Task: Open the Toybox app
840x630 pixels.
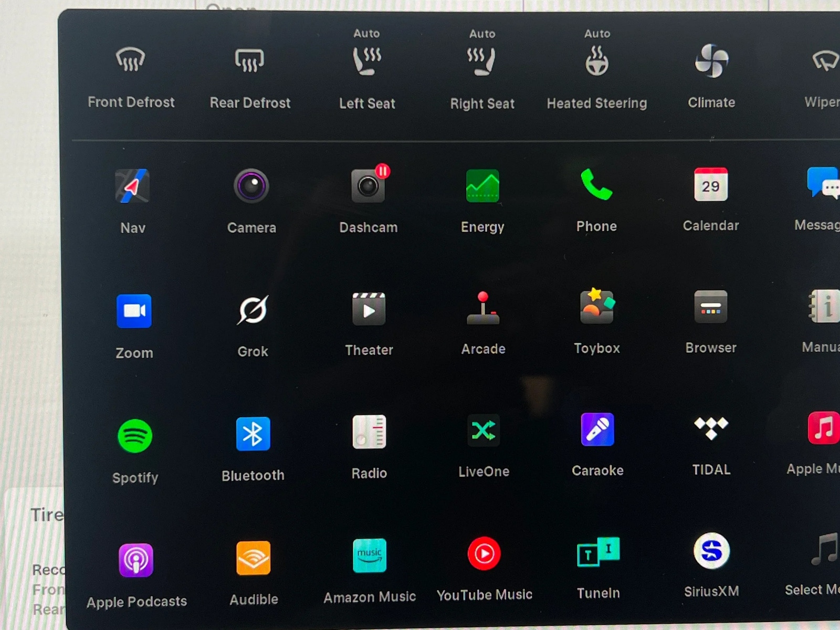Action: point(597,307)
